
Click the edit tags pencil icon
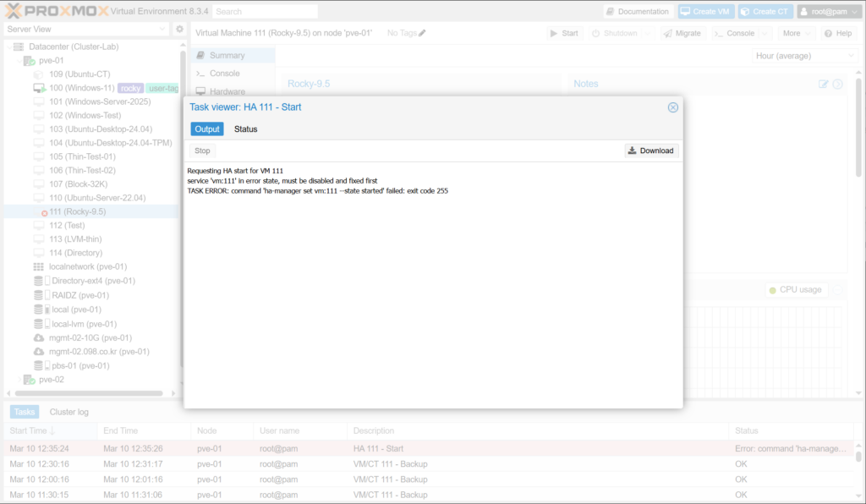point(423,33)
